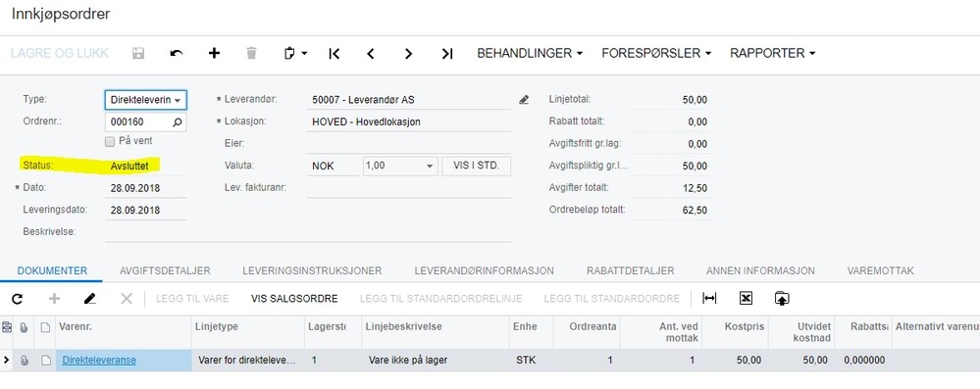Viewport: 980px width, 389px height.
Task: Click pencil icon next to Leverandør
Action: 524,99
